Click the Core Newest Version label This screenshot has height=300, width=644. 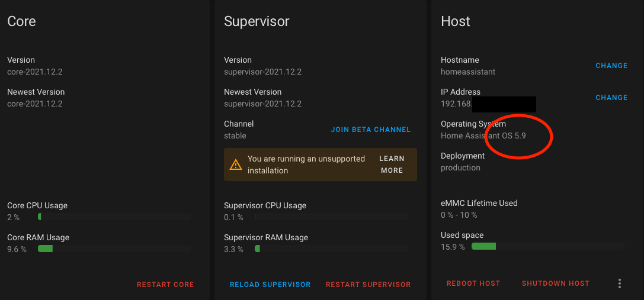(x=36, y=92)
